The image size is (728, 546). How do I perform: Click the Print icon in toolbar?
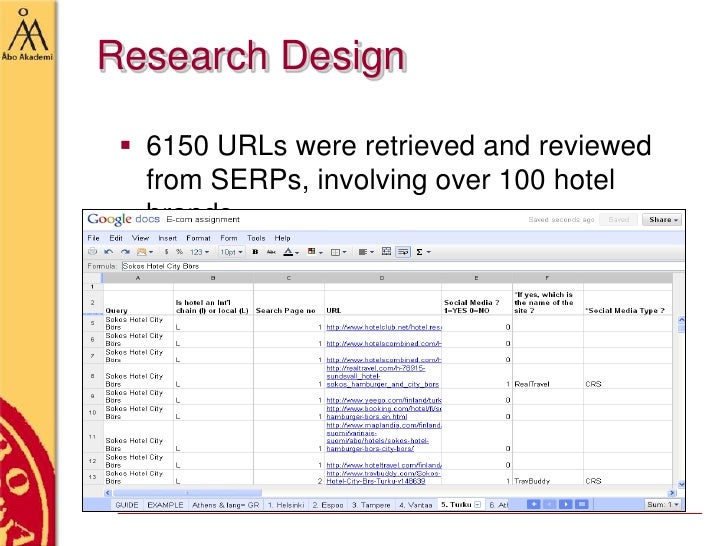[x=92, y=252]
